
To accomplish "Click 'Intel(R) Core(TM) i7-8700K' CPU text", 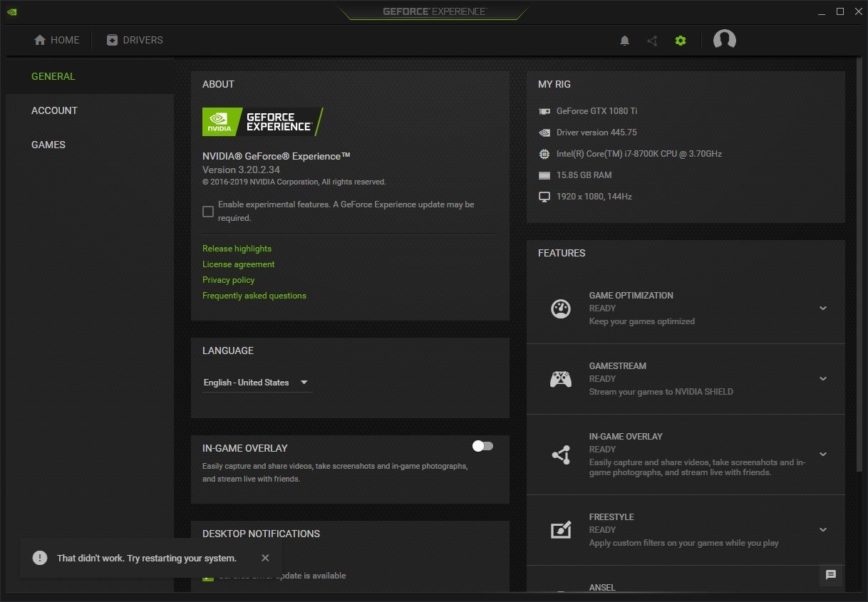I will tap(639, 154).
